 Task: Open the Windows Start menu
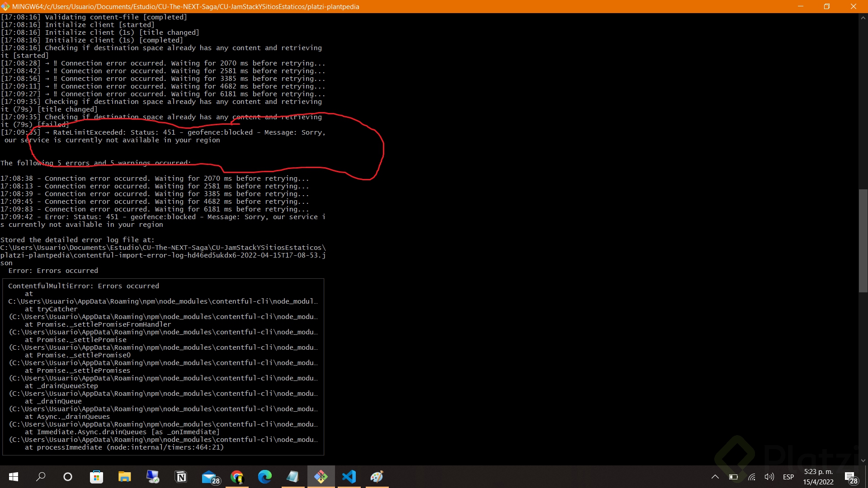point(14,477)
